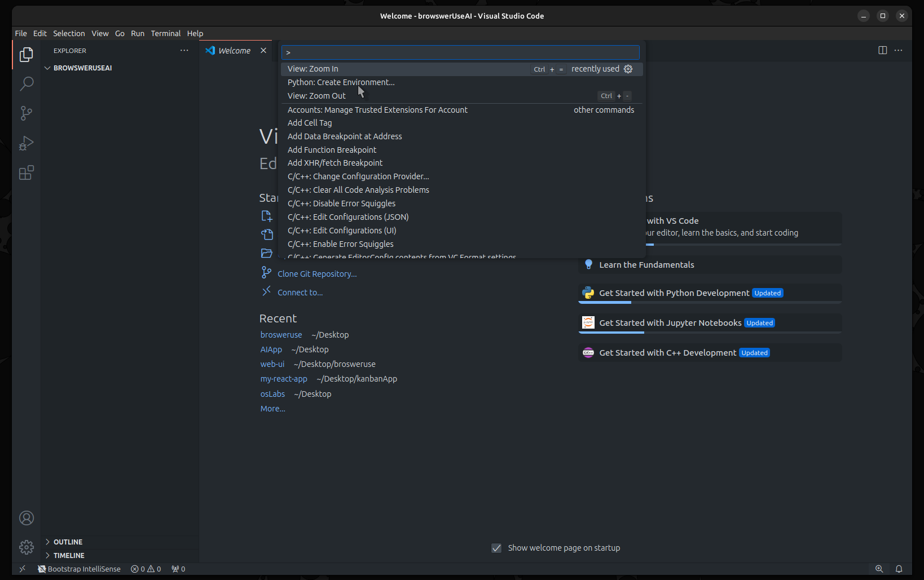Close the Welcome tab
This screenshot has width=924, height=580.
coord(263,51)
